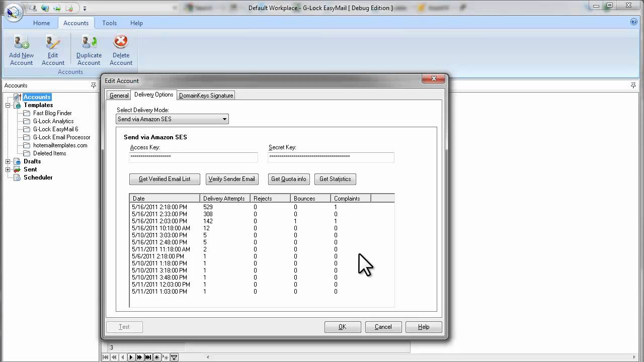Click the pin icon of the right panel
This screenshot has height=362, width=644.
click(x=633, y=85)
